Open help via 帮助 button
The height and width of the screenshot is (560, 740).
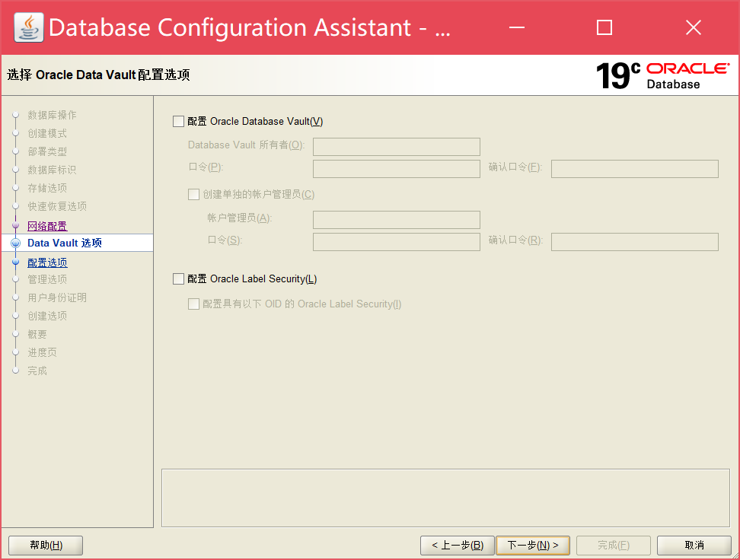coord(45,545)
